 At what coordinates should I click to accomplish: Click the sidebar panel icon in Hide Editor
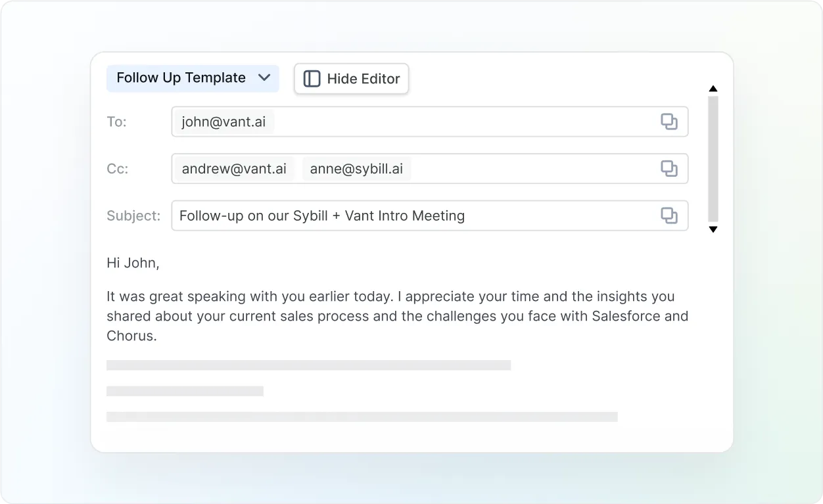(312, 79)
